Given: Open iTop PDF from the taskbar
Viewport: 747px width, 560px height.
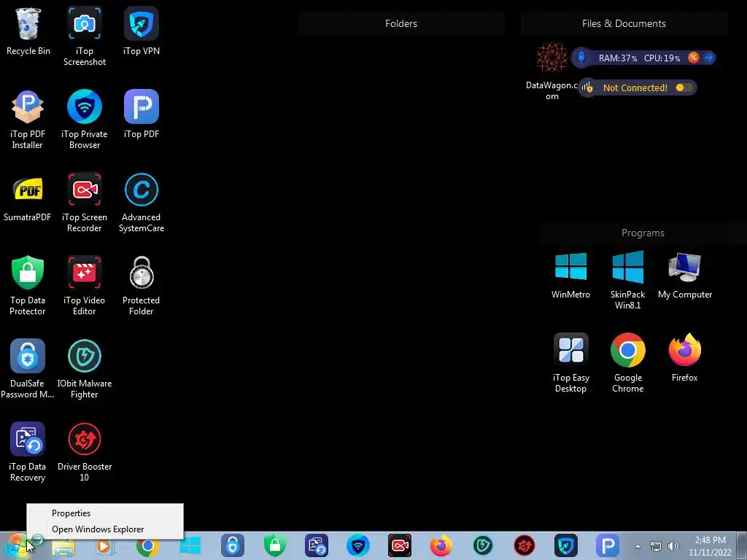Looking at the screenshot, I should 608,545.
